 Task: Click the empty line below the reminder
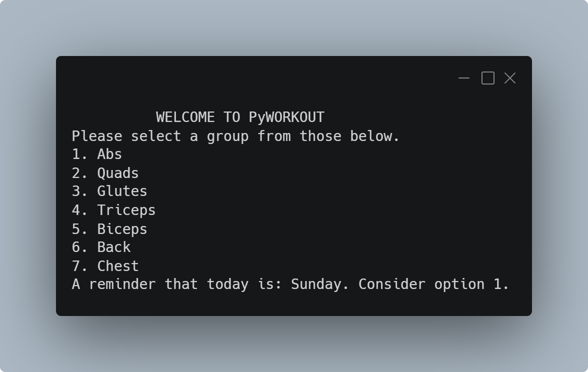click(293, 303)
